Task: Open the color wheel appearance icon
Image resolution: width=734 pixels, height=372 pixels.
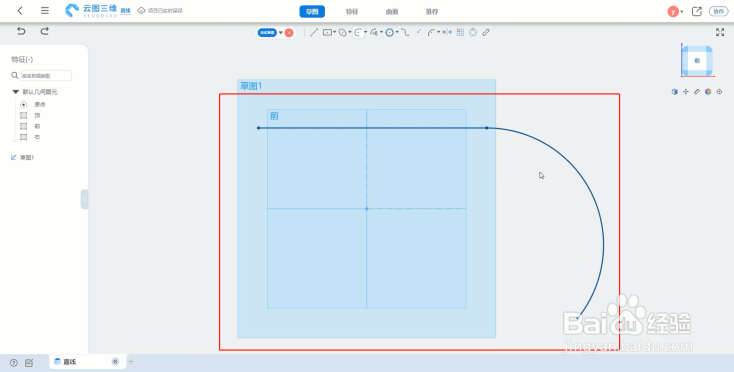Action: pyautogui.click(x=708, y=92)
